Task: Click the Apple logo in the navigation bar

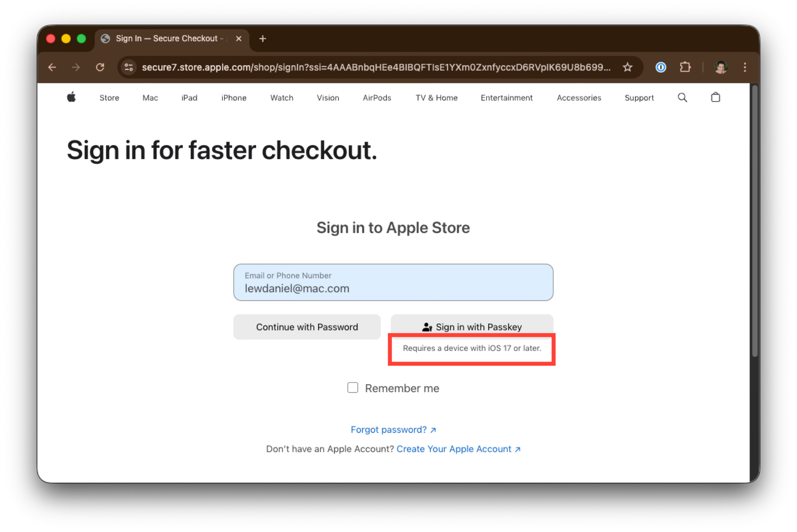Action: (x=71, y=97)
